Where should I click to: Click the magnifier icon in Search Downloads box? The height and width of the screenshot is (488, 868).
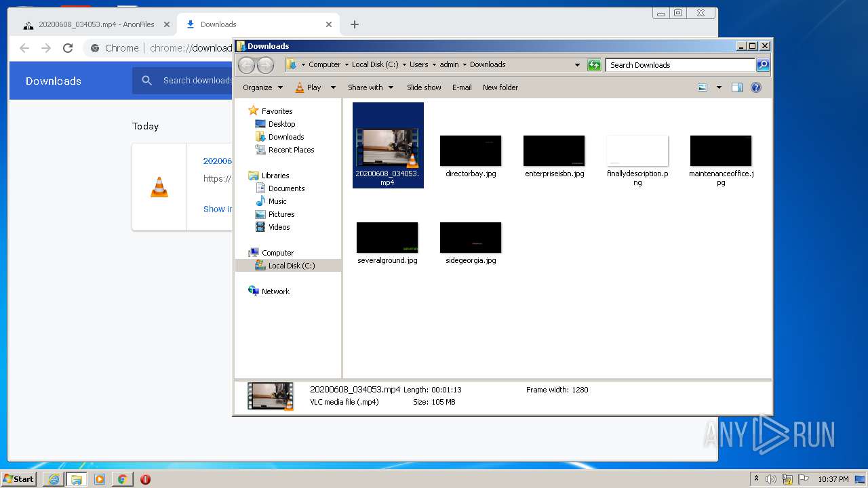tap(763, 65)
